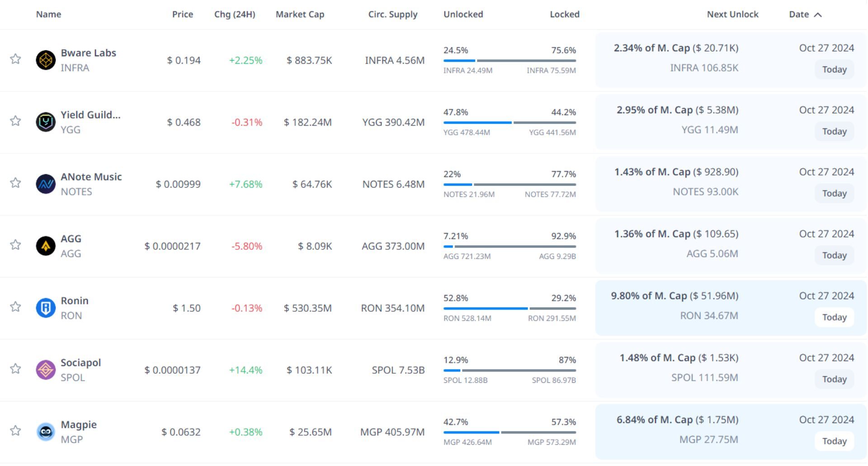
Task: Sort by Chg (24H) column header
Action: [x=235, y=14]
